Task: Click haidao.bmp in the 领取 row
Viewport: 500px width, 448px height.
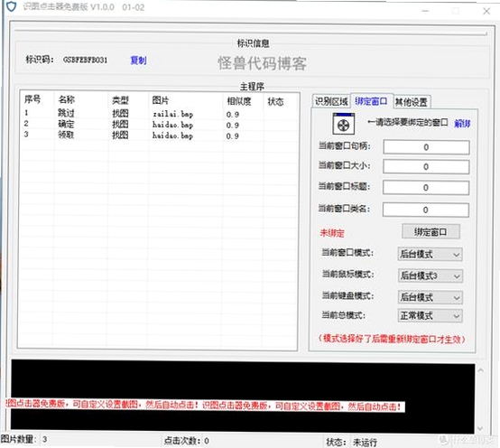Action: (172, 135)
